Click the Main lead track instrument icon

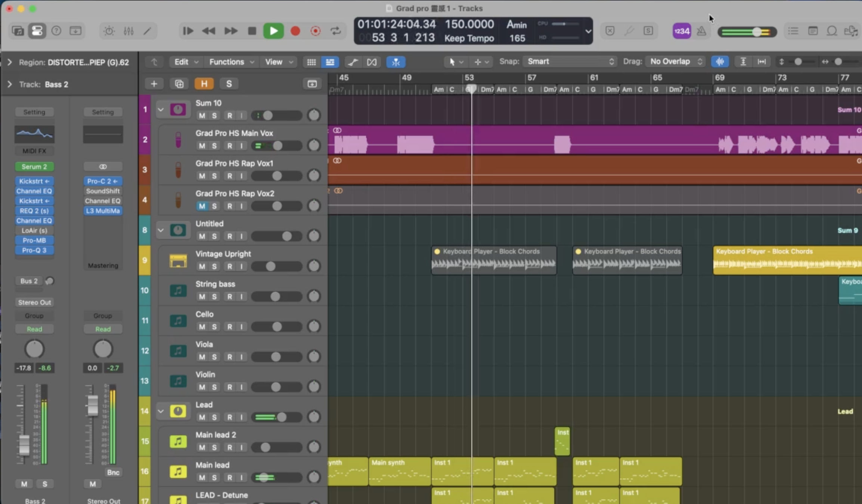[x=178, y=472]
